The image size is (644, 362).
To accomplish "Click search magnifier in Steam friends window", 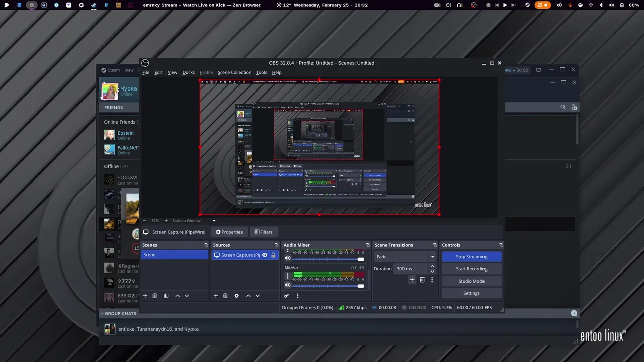I will coord(563,107).
